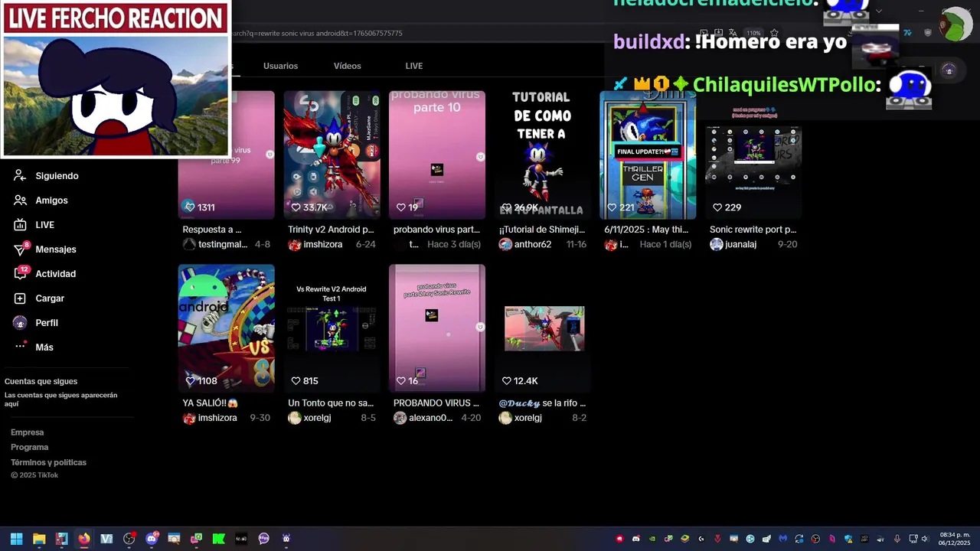Open the Tutorial de Shimeji video thumbnail
Viewport: 980px width, 551px height.
pos(542,155)
